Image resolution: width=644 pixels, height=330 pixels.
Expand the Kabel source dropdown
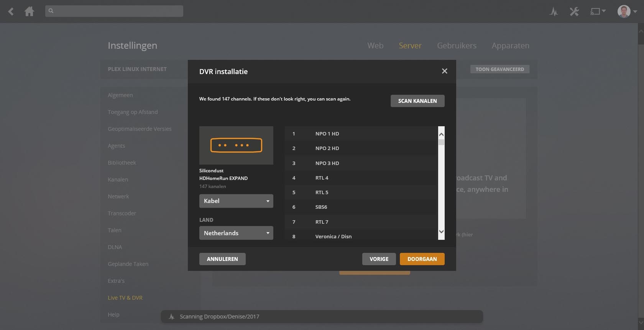point(236,201)
